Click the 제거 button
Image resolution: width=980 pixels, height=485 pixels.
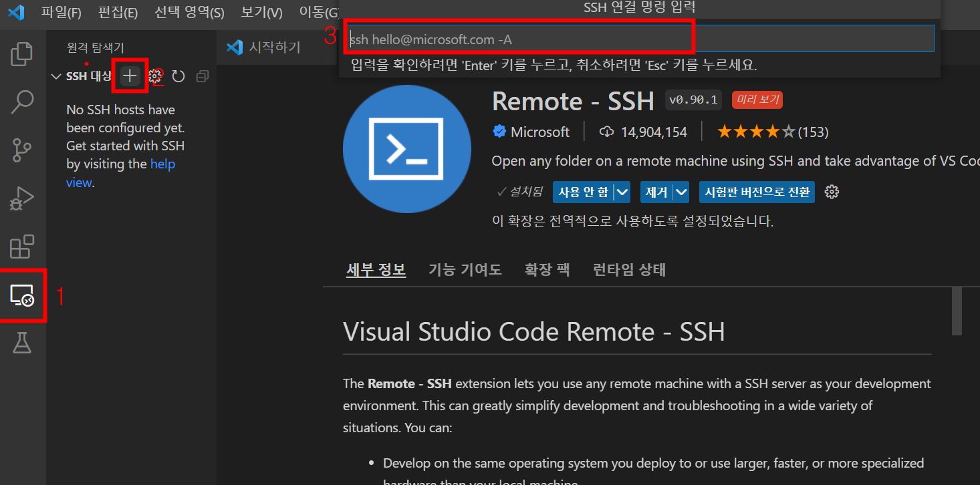coord(656,192)
